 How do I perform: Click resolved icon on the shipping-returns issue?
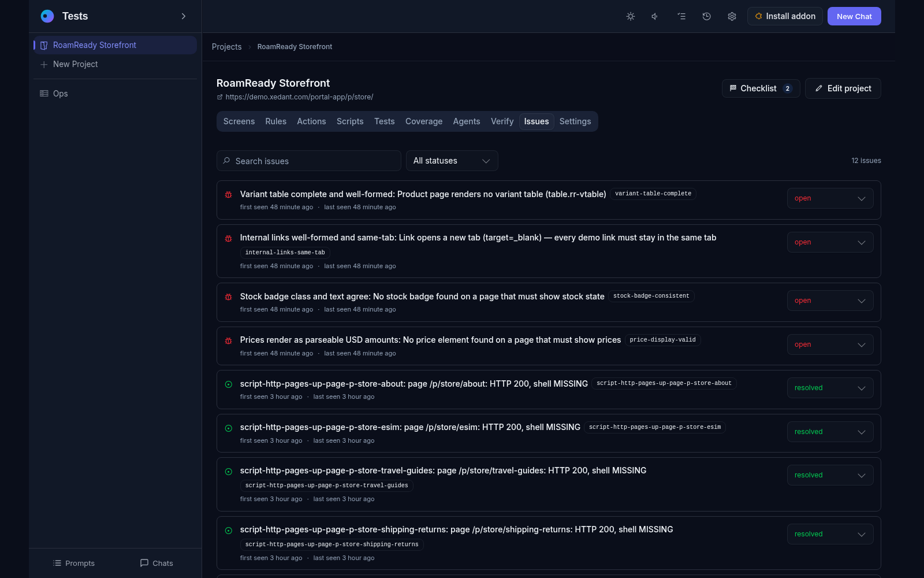(x=229, y=531)
